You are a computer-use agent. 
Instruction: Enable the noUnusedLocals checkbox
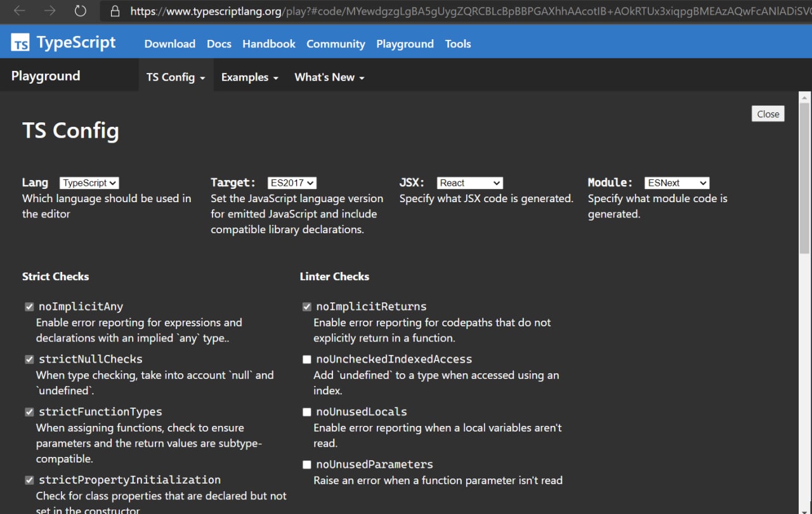307,412
